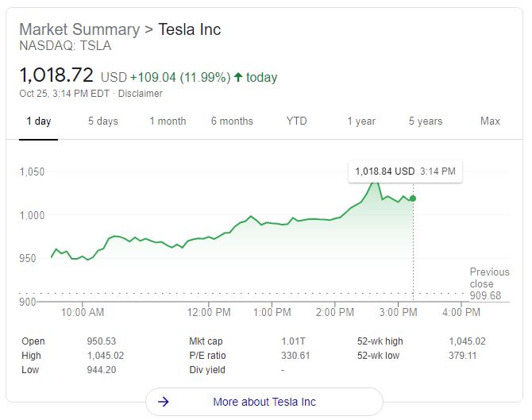Screen dimensions: 532x420
Task: Open the Disclaimer link
Action: click(141, 94)
